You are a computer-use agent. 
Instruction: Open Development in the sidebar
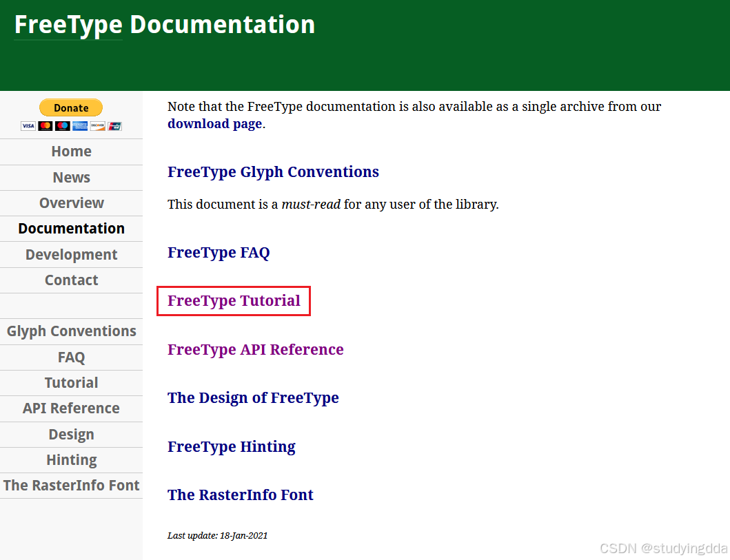coord(71,255)
